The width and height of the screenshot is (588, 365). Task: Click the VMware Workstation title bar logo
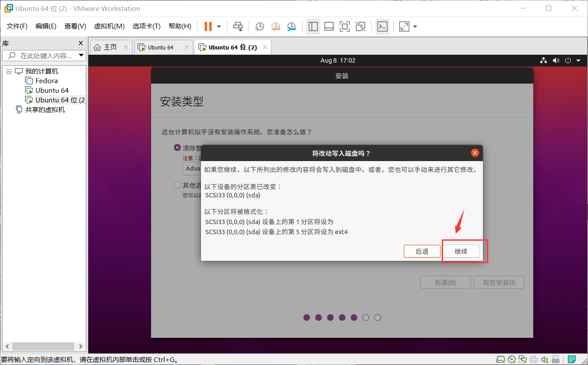coord(8,8)
